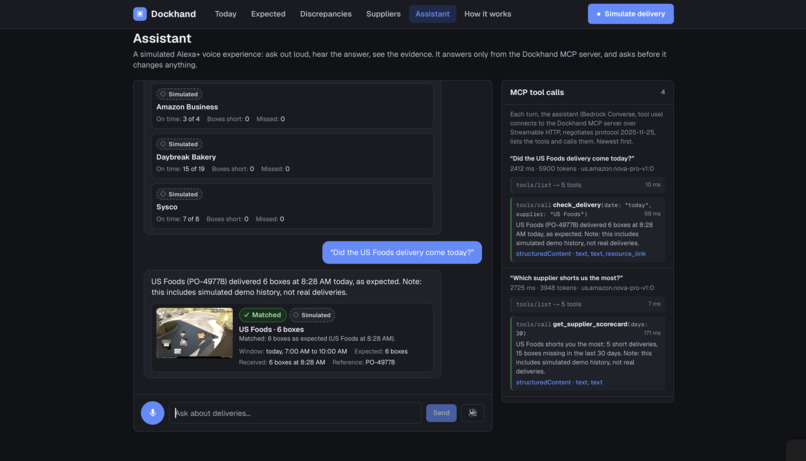The height and width of the screenshot is (461, 806).
Task: Click the 'On time: 3 of 4' stat
Action: coord(178,119)
